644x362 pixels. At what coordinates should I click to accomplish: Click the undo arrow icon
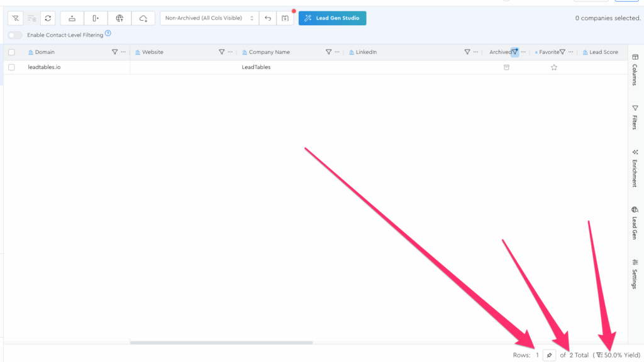point(268,18)
